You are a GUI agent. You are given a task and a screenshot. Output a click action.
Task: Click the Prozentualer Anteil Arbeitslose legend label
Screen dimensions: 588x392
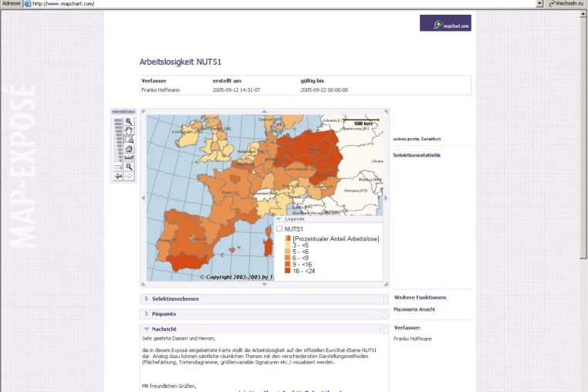[x=336, y=239]
